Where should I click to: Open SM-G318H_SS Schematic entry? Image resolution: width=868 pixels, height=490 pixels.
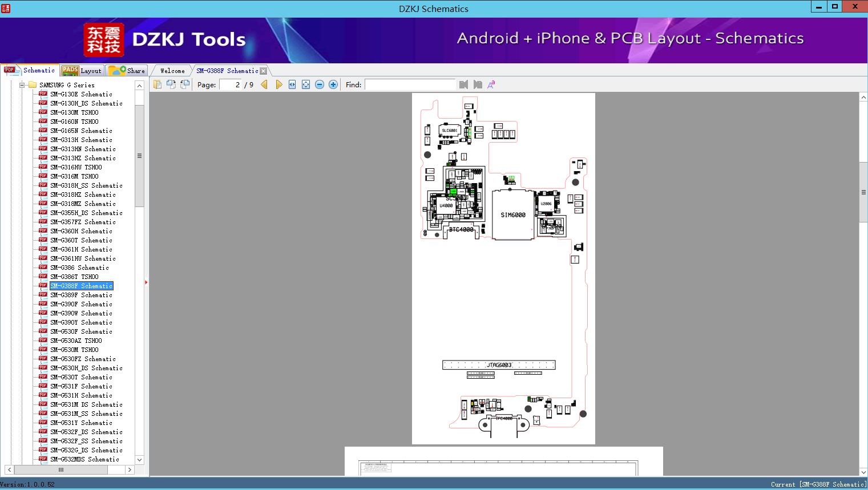click(86, 185)
